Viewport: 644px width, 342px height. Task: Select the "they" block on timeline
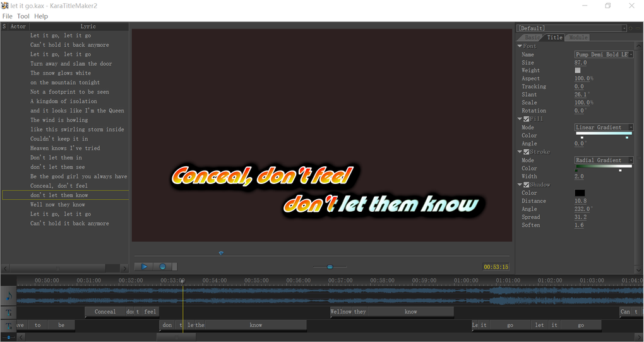(360, 312)
